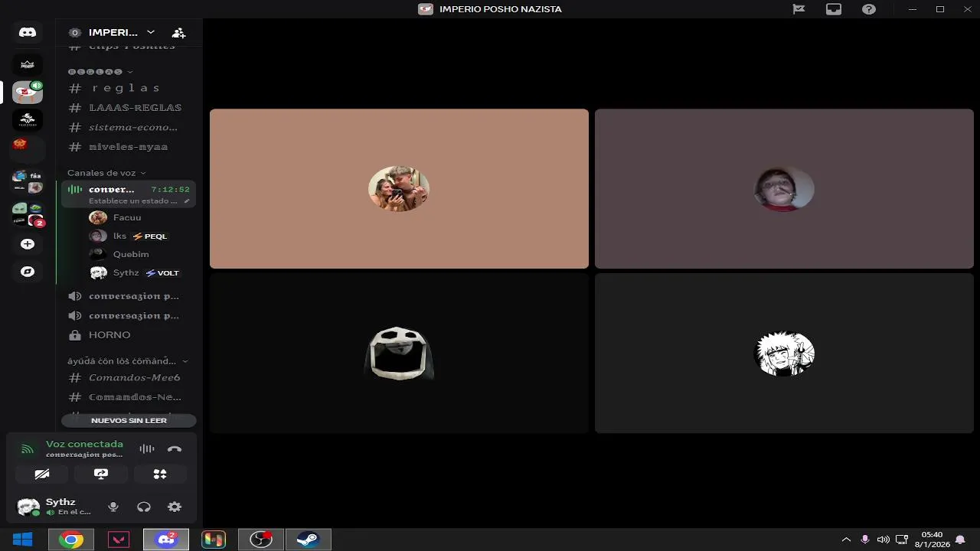
Task: Disconnect from voice with hang-up icon
Action: (x=175, y=449)
